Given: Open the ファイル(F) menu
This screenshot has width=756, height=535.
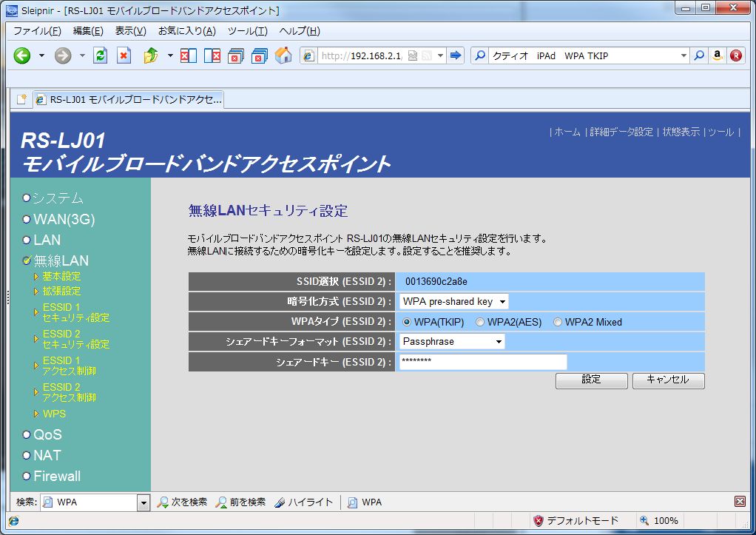Looking at the screenshot, I should point(37,31).
